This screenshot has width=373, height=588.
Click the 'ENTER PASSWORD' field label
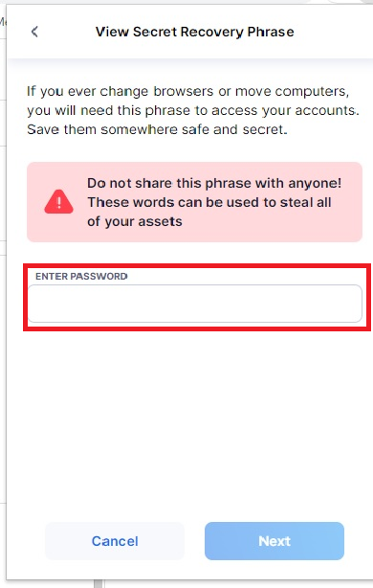tap(81, 277)
